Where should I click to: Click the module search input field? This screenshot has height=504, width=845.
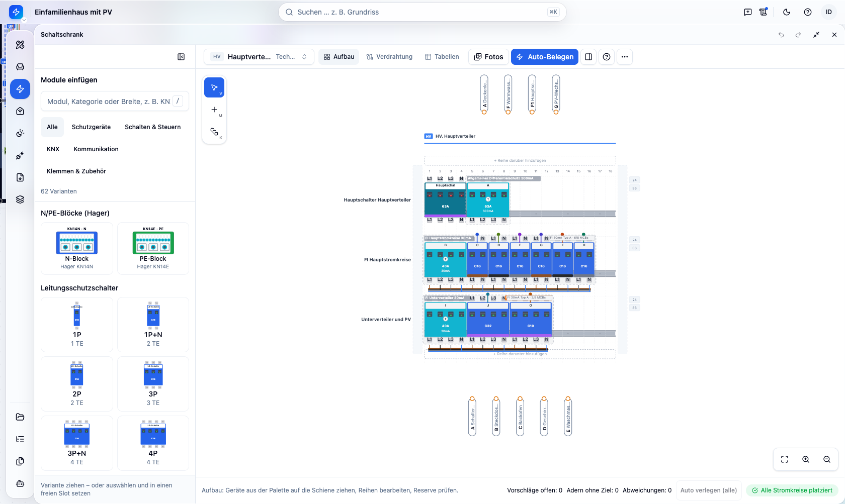(115, 101)
